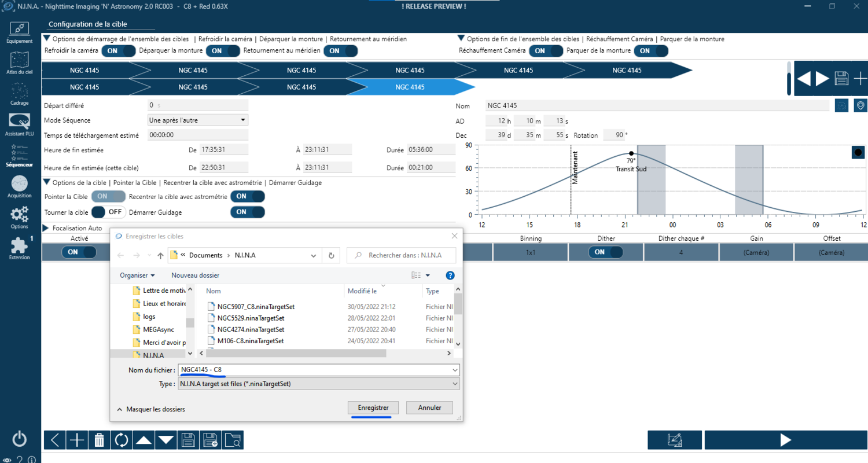Image resolution: width=868 pixels, height=463 pixels.
Task: Open the Acquisition imaging view
Action: (x=20, y=186)
